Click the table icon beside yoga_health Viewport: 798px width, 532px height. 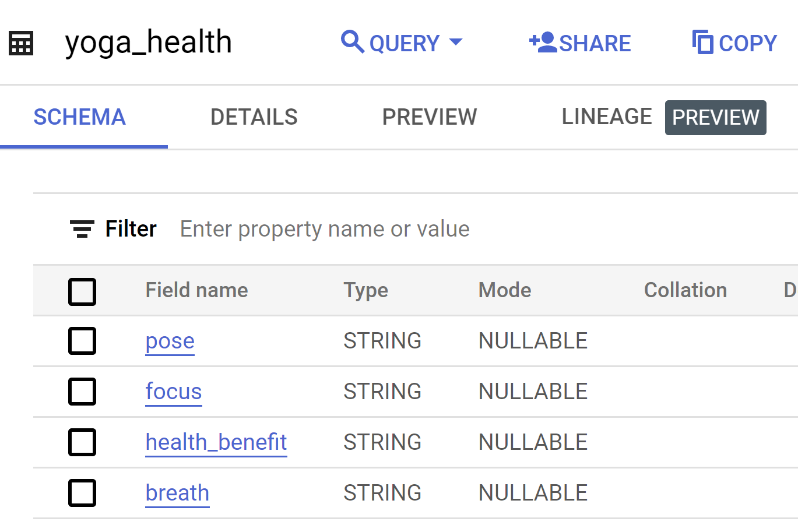21,43
